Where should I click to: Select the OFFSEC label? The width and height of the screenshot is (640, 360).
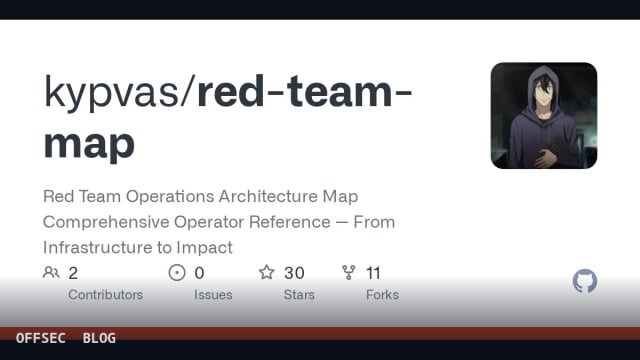40,338
